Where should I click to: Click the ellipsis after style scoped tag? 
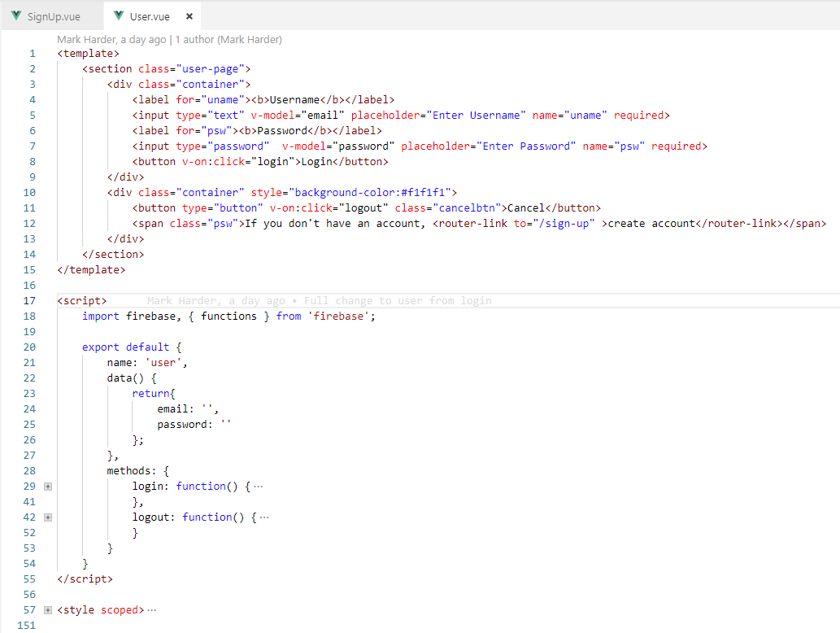click(x=152, y=610)
